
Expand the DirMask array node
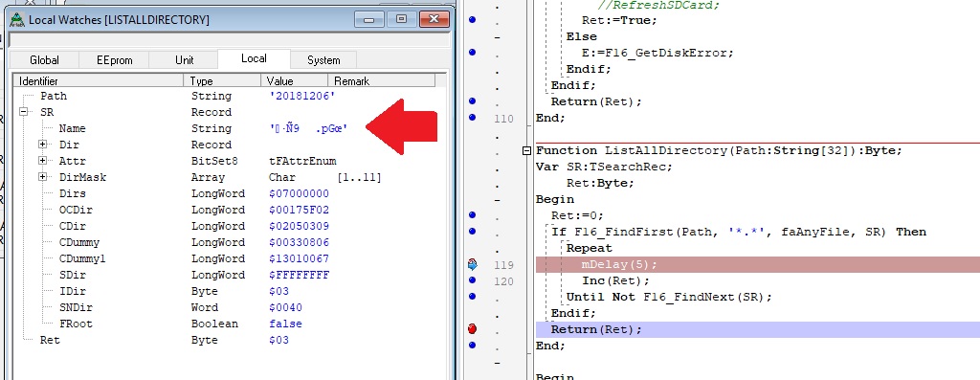[x=43, y=177]
